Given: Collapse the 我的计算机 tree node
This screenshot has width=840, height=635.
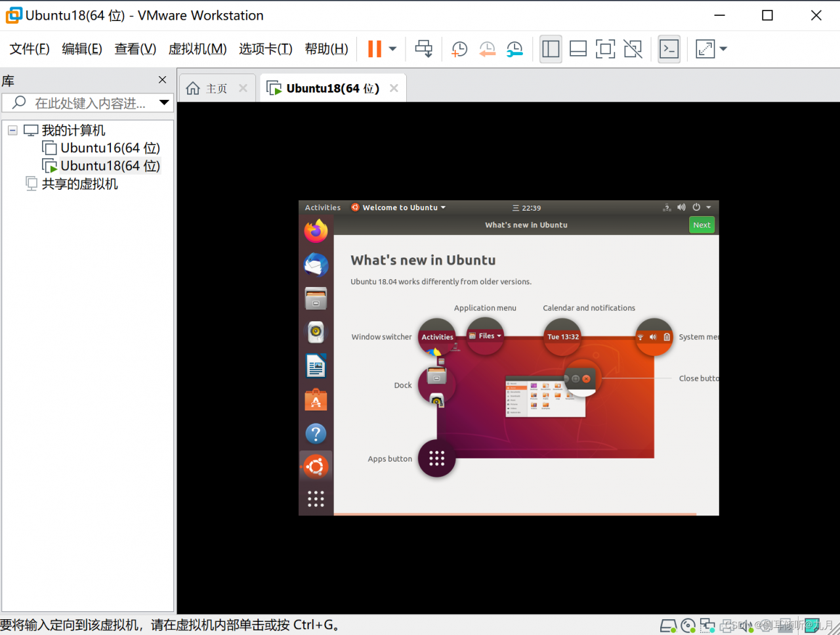Looking at the screenshot, I should [12, 131].
